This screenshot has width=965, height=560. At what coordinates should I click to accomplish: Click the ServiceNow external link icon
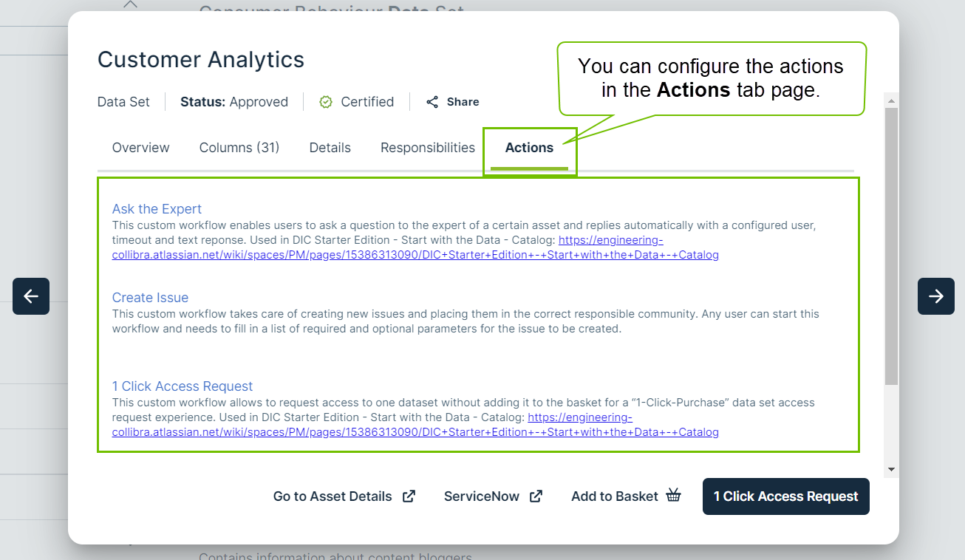(x=536, y=496)
